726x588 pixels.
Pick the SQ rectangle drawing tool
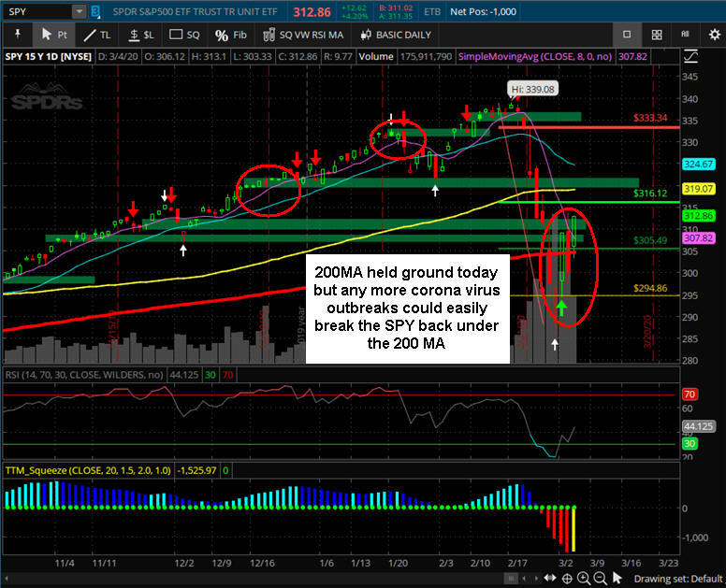point(184,35)
